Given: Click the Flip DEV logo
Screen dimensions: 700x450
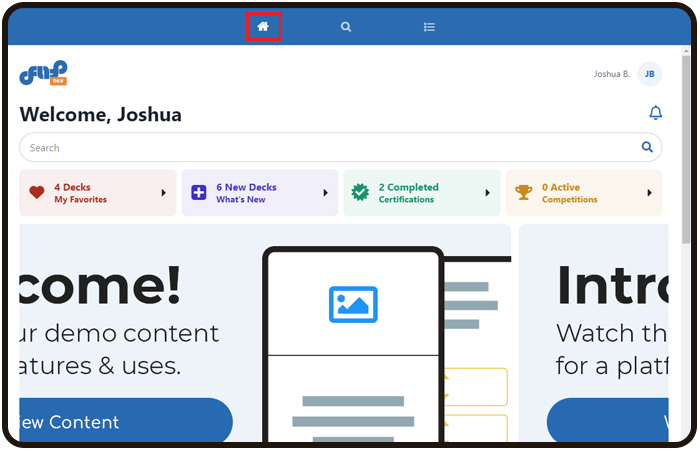Looking at the screenshot, I should click(43, 73).
